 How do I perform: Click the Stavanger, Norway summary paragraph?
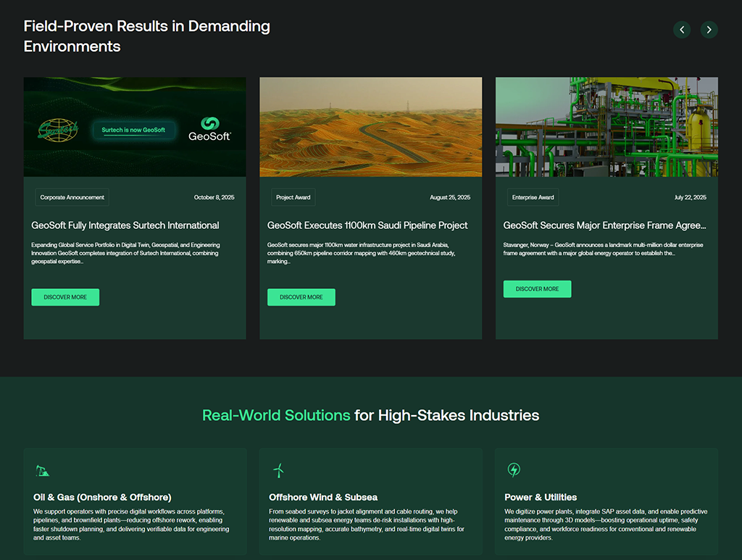tap(604, 248)
